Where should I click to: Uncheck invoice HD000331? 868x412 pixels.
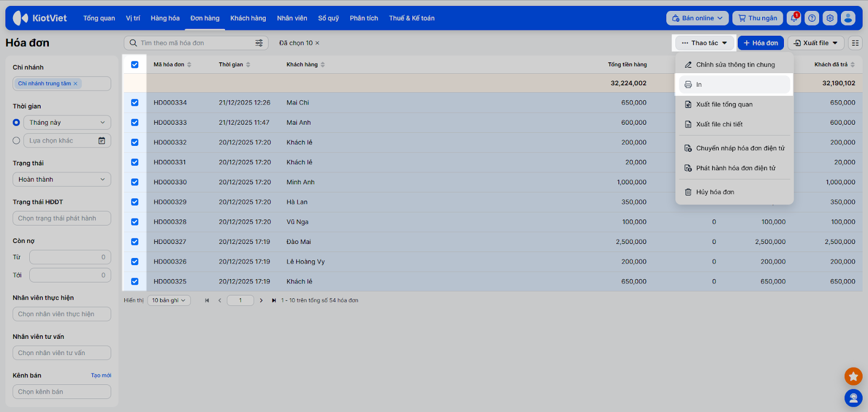point(135,162)
